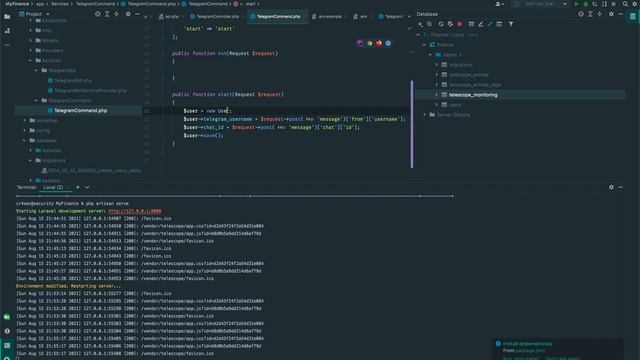Open file in Chrome browser icon
The width and height of the screenshot is (640, 360).
(369, 43)
